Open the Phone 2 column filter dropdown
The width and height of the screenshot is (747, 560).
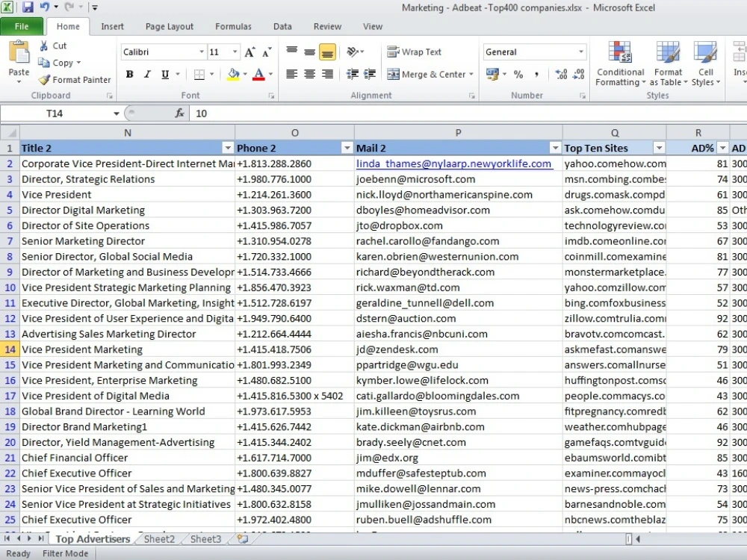[347, 148]
